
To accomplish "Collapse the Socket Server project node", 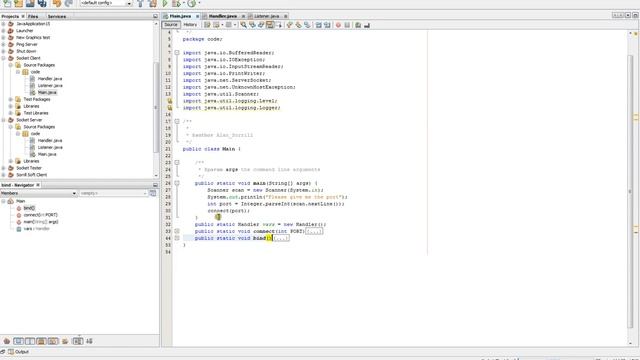I will point(4,120).
